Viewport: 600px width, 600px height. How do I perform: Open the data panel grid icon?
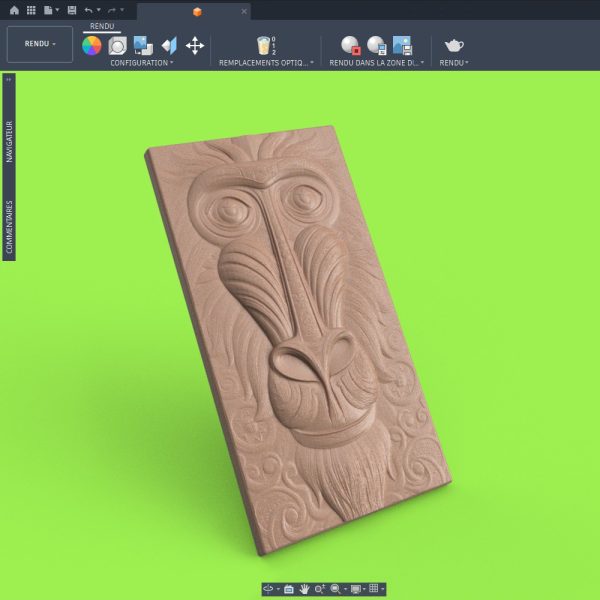(x=31, y=10)
